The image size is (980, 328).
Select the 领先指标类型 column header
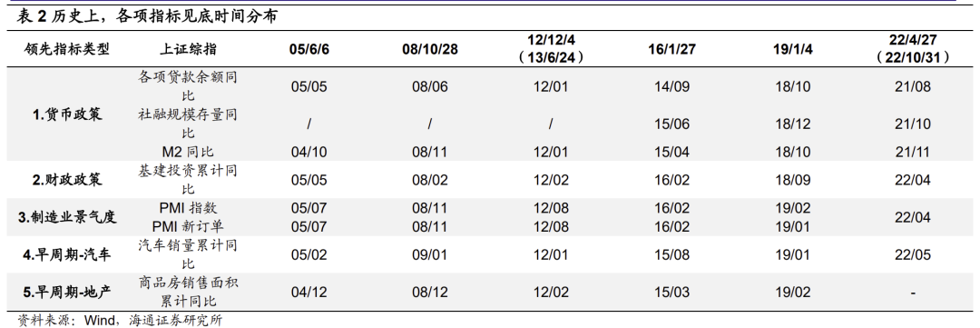[67, 49]
